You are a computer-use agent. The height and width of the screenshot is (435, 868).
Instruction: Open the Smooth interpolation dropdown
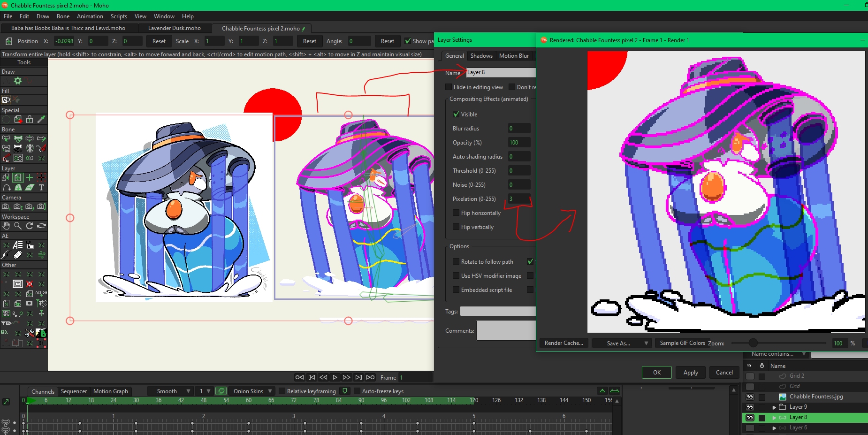[x=170, y=391]
